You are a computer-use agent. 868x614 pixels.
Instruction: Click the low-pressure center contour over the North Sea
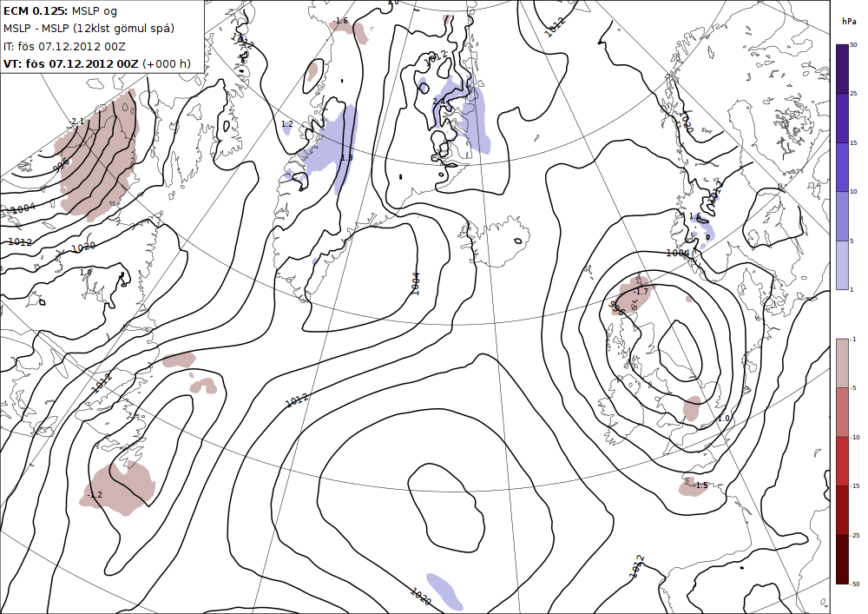click(680, 350)
